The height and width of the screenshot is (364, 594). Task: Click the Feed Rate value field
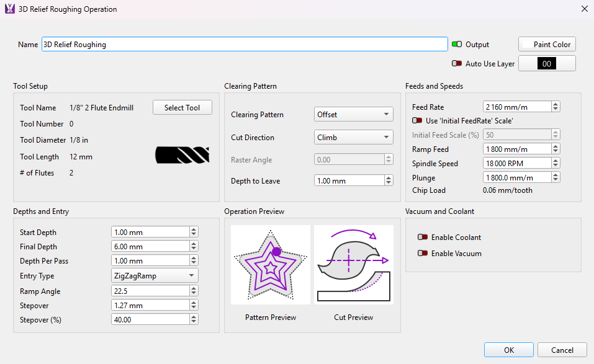pos(517,107)
